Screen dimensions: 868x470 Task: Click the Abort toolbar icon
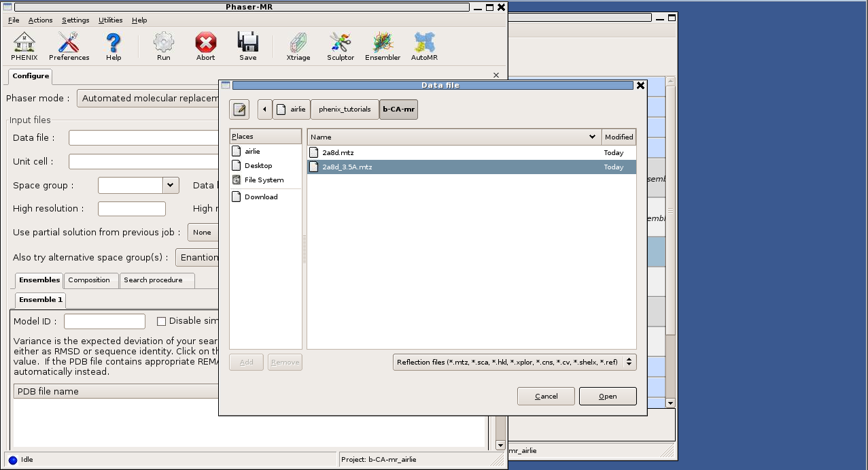(205, 46)
